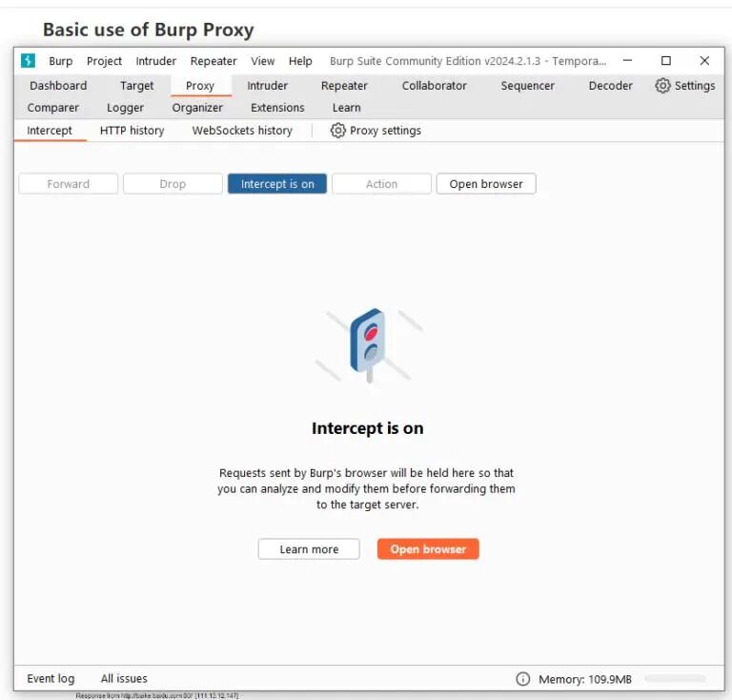Expand the Repeater menu in menu bar
The height and width of the screenshot is (700, 732).
[213, 61]
